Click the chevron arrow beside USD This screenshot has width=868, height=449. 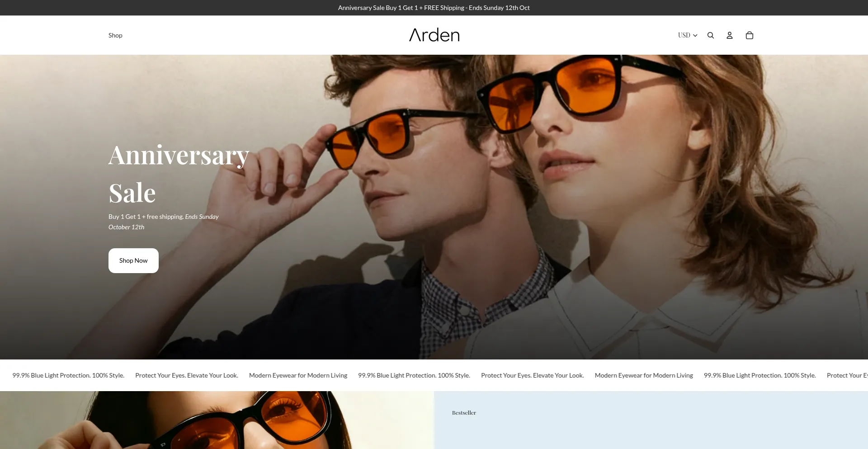695,35
